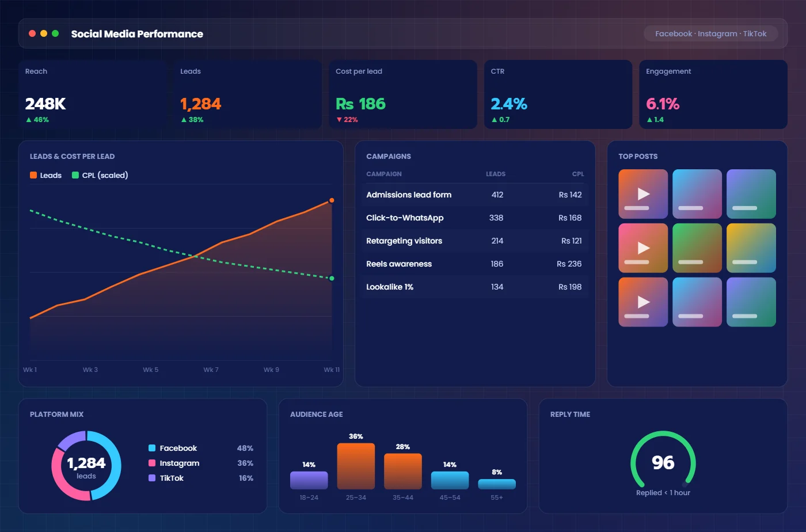This screenshot has width=806, height=532.
Task: Click the pink Instagram legend swatch
Action: tap(152, 463)
